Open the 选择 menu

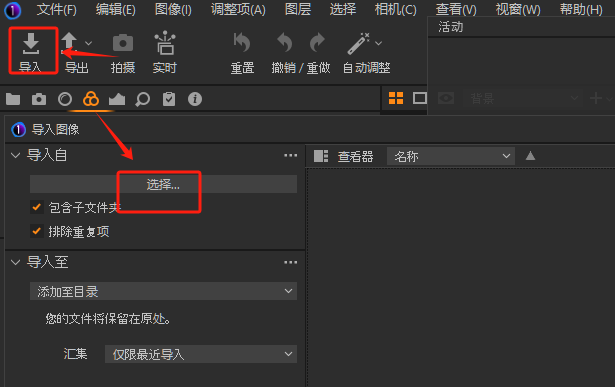click(x=343, y=9)
